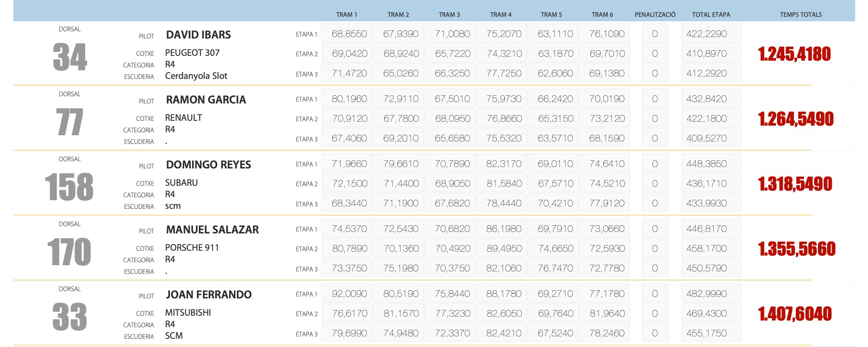Image resolution: width=868 pixels, height=347 pixels.
Task: Select Joan Ferrando's Etapa 3 total 455,1750
Action: 711,334
